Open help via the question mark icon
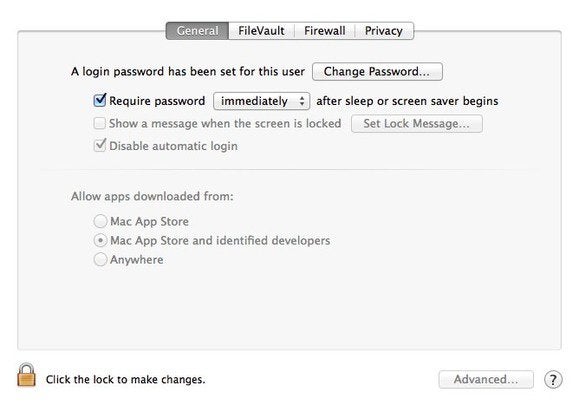Image resolution: width=579 pixels, height=405 pixels. [x=553, y=380]
